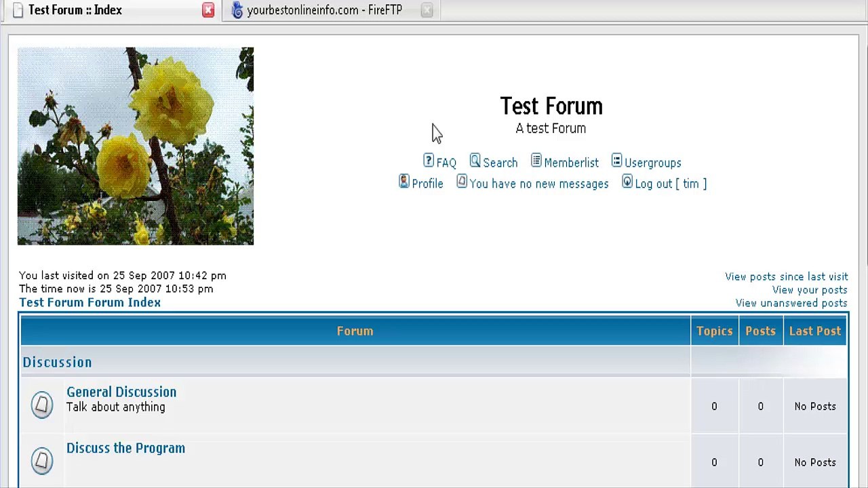Screen dimensions: 868x488
Task: Click the Log out icon
Action: (x=627, y=182)
